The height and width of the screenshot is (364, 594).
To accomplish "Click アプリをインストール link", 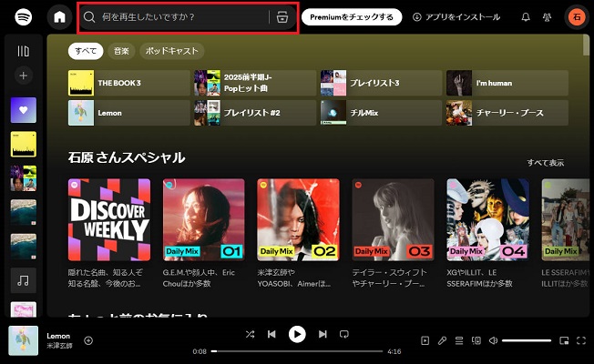I will tap(456, 17).
